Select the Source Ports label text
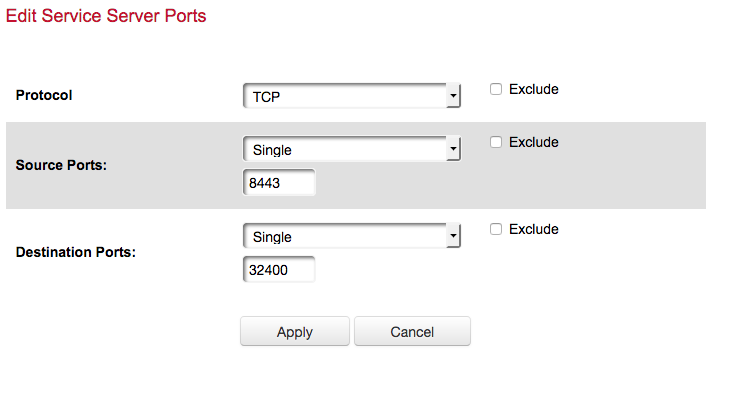 pos(62,166)
